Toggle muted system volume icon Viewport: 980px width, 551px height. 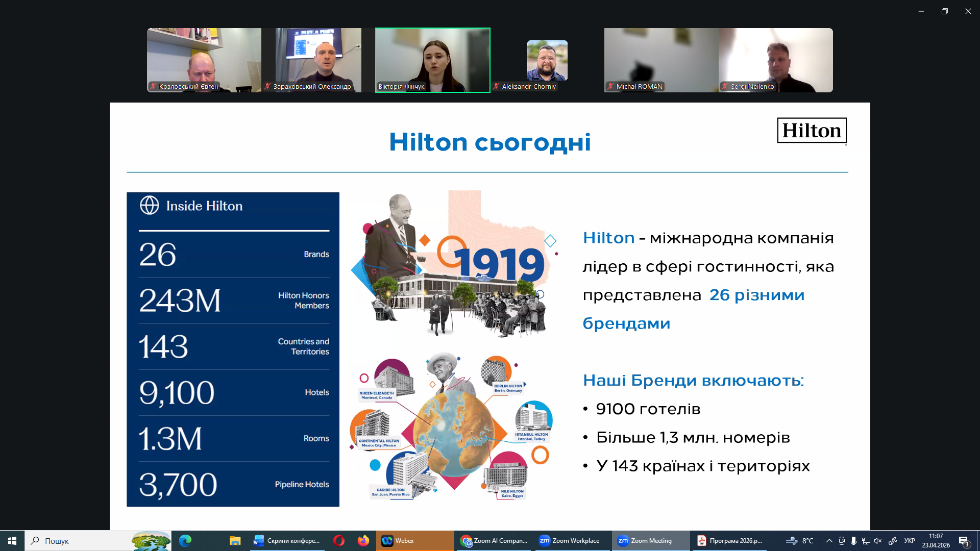878,541
